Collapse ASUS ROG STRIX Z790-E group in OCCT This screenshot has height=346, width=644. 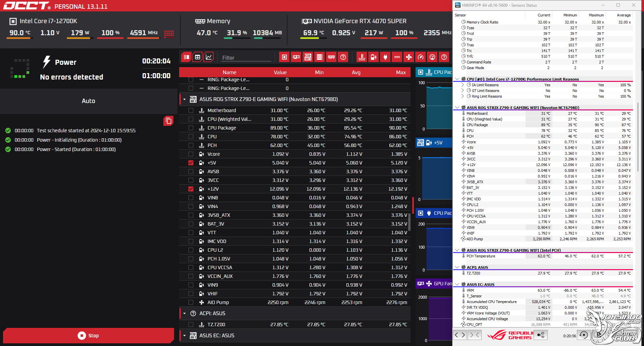(x=184, y=99)
